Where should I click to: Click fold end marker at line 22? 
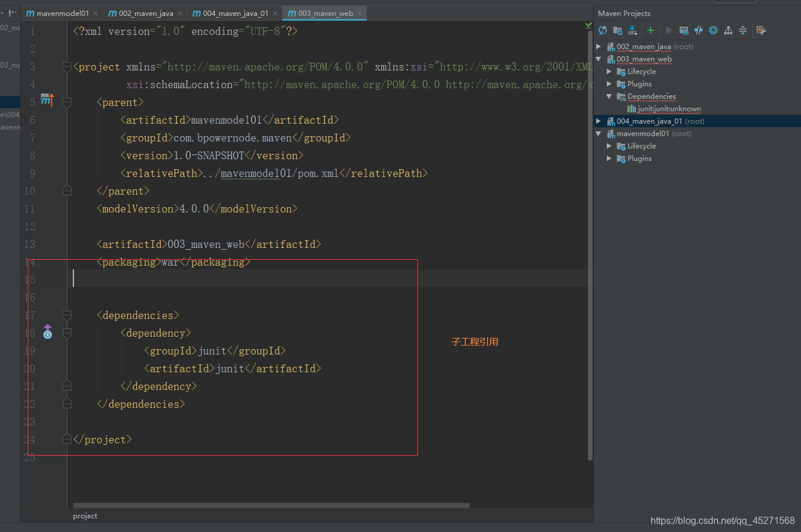[x=67, y=404]
